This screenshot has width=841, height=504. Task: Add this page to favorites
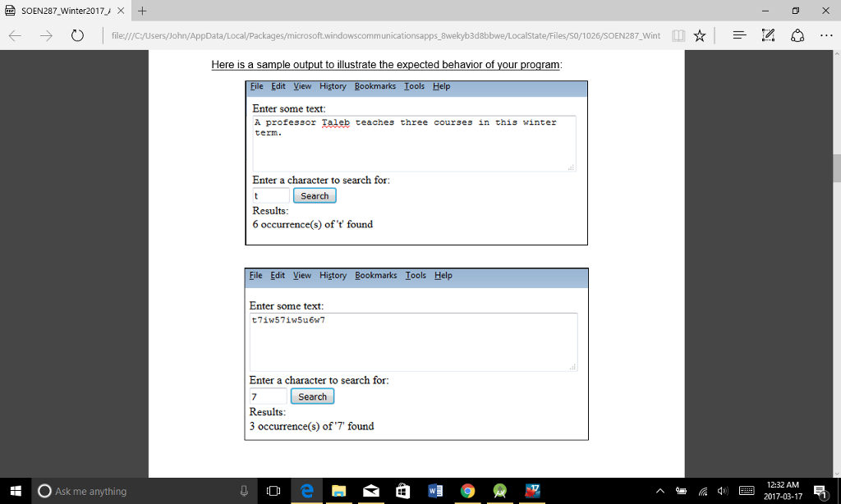click(x=701, y=35)
